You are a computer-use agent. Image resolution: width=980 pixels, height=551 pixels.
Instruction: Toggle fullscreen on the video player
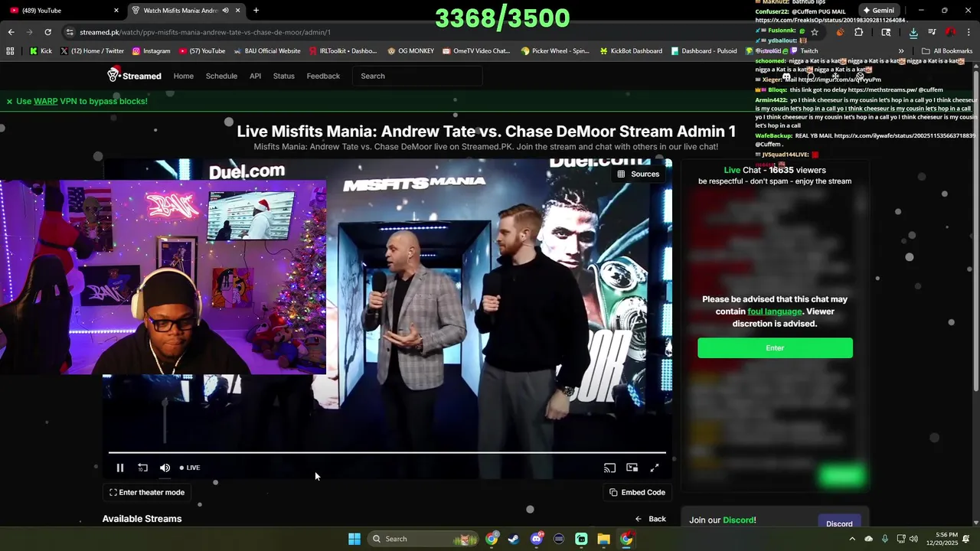coord(655,468)
